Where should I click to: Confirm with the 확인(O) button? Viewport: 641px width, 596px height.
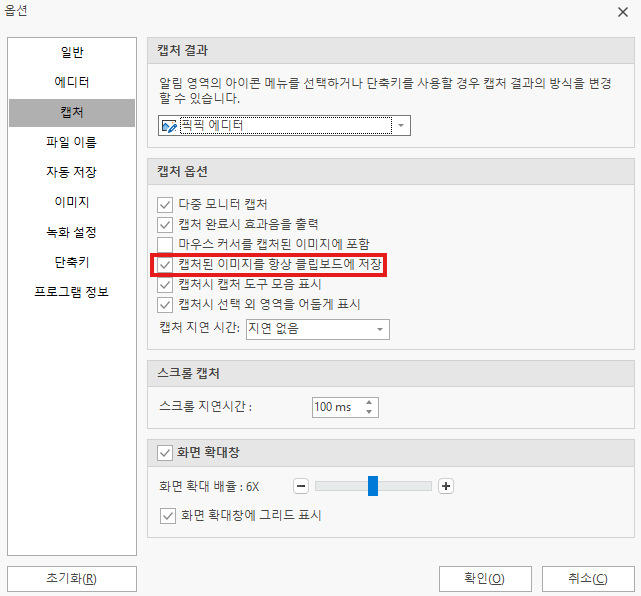click(485, 579)
